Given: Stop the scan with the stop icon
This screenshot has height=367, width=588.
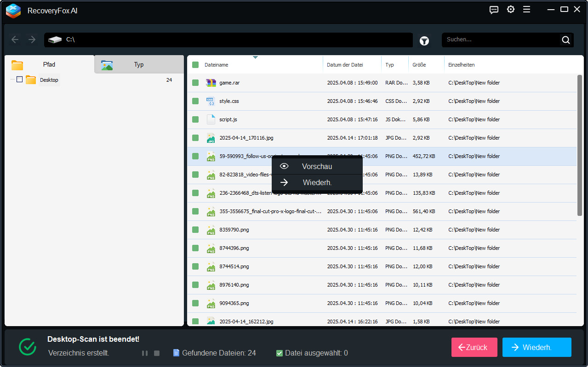Looking at the screenshot, I should pyautogui.click(x=157, y=353).
